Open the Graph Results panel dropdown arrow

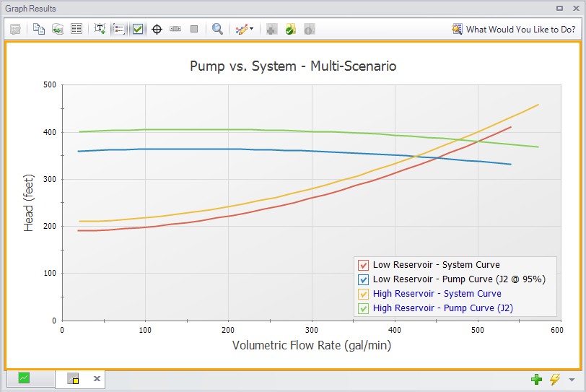559,9
